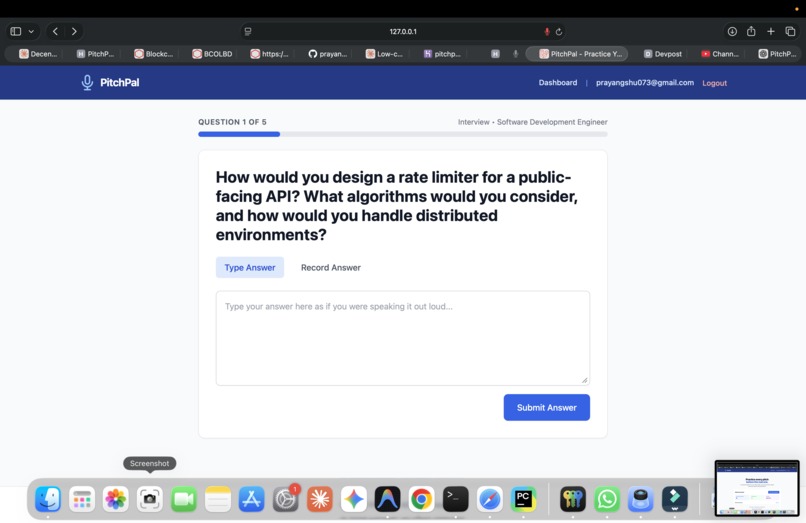This screenshot has width=806, height=523.
Task: Select the Type Answer tab
Action: [250, 267]
